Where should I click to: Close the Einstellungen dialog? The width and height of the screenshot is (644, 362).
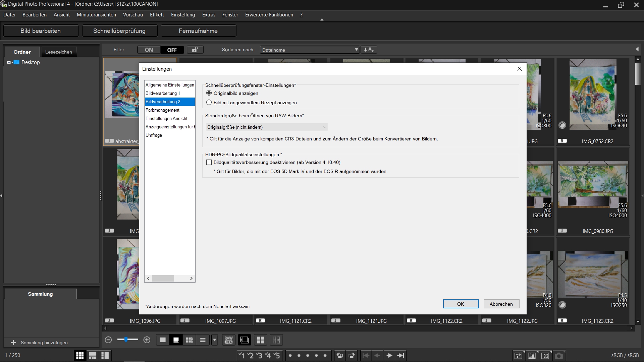(519, 69)
